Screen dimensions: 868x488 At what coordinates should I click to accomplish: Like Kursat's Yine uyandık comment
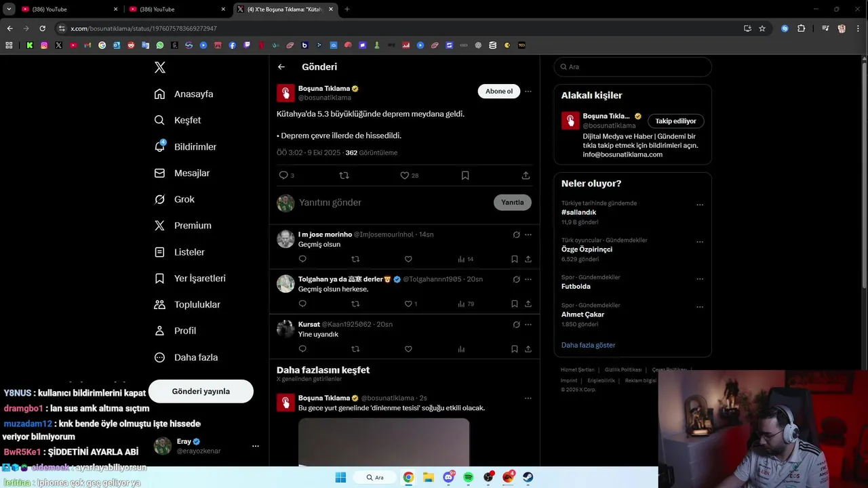408,349
